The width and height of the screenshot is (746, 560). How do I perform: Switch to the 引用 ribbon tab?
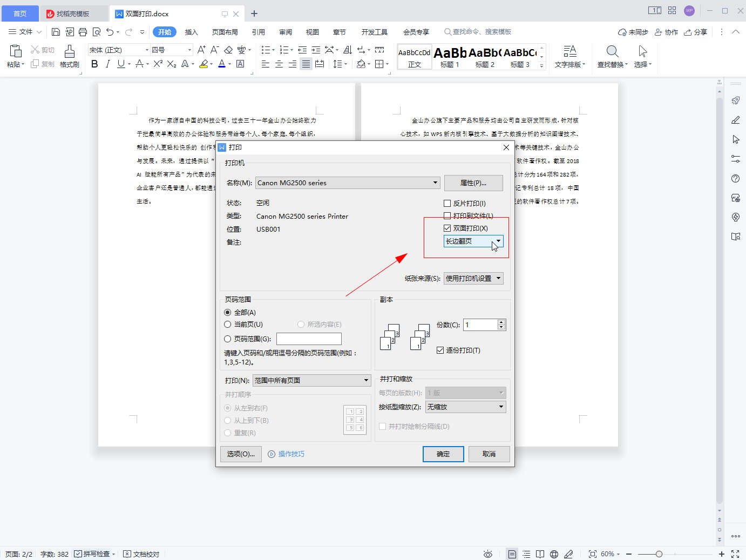tap(259, 32)
